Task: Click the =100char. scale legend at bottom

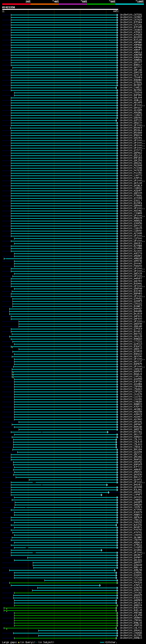Action: (109, 642)
